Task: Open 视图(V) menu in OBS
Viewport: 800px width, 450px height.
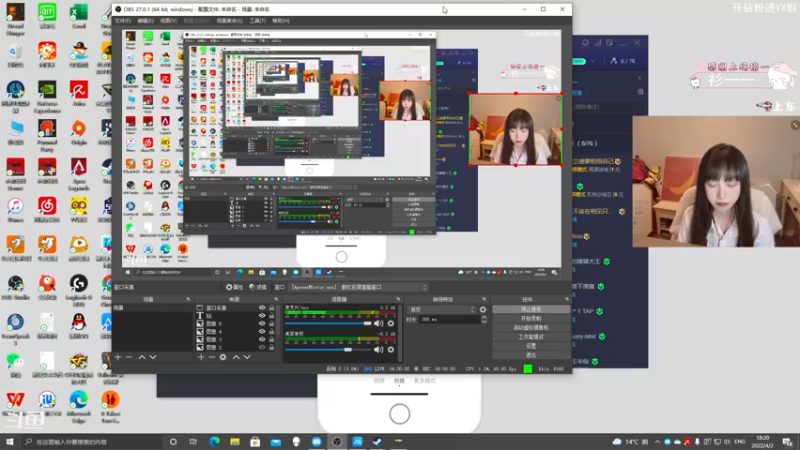Action: (168, 21)
